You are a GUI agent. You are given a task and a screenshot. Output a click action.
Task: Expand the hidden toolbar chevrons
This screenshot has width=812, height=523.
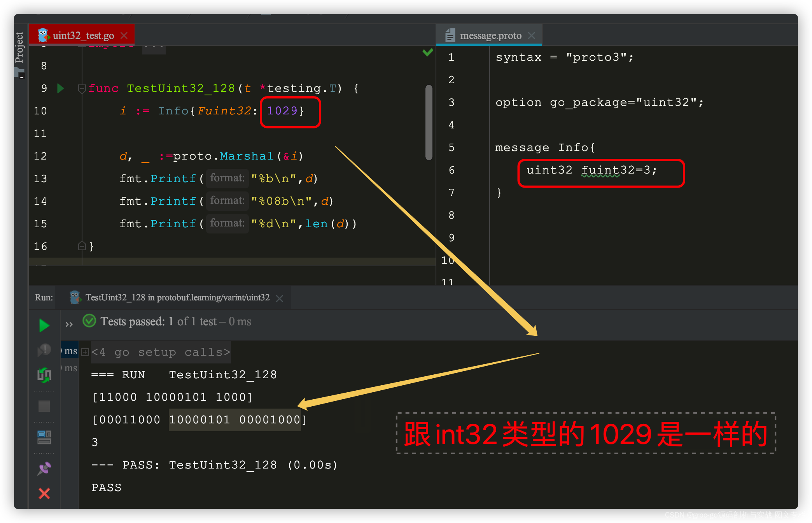coord(69,325)
